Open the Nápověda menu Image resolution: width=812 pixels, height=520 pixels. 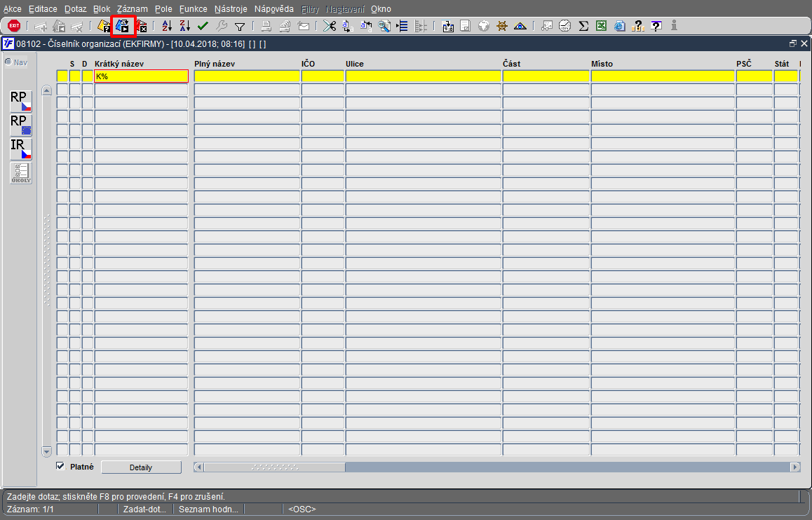click(274, 9)
